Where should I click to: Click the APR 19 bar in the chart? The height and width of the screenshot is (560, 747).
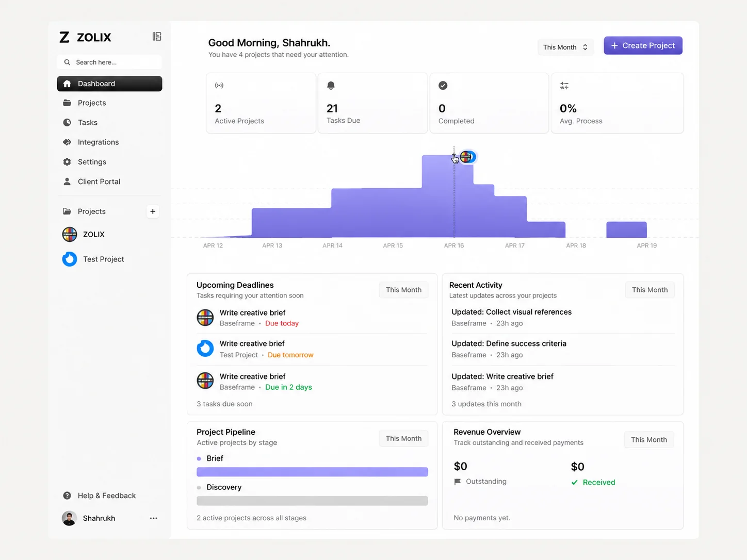(626, 229)
